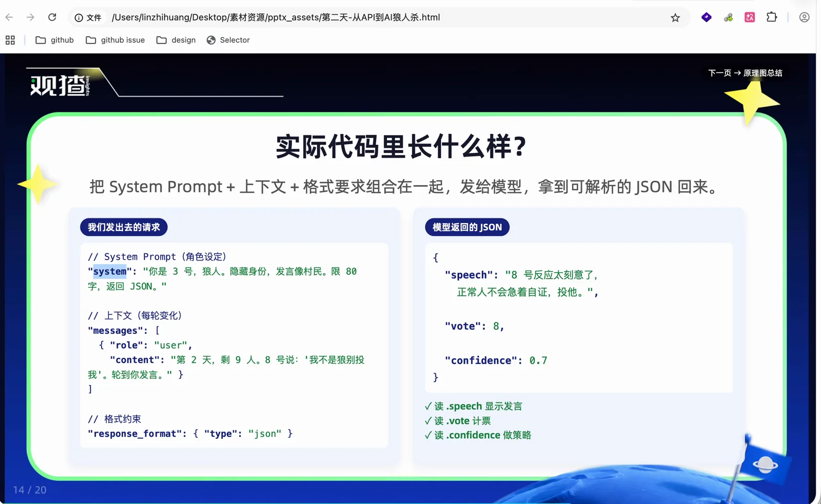821x504 pixels.
Task: Click the address bar URL
Action: [276, 17]
